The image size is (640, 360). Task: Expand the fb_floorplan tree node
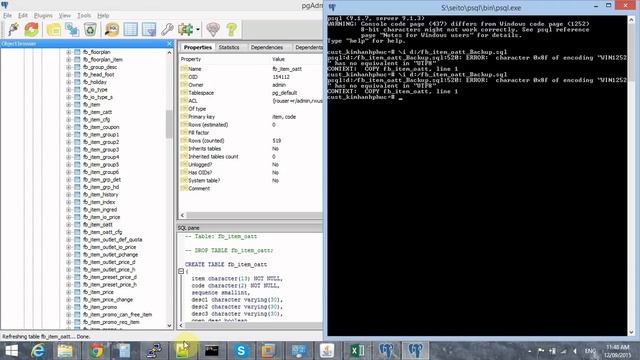pyautogui.click(x=69, y=52)
